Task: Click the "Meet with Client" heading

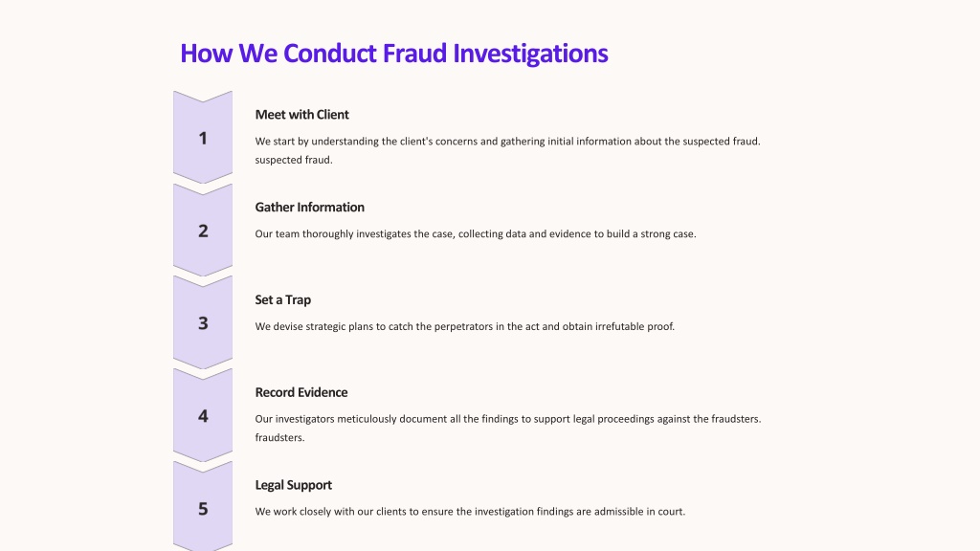Action: click(x=301, y=115)
